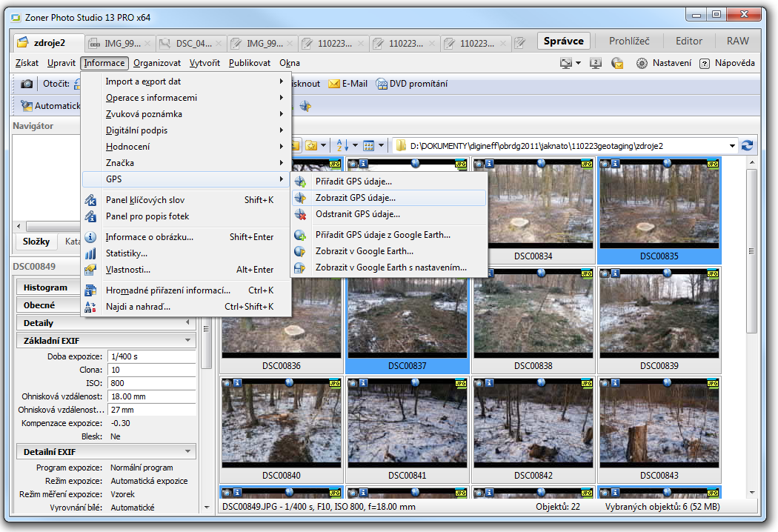Click the Informace o obrázku info icon

click(x=91, y=237)
